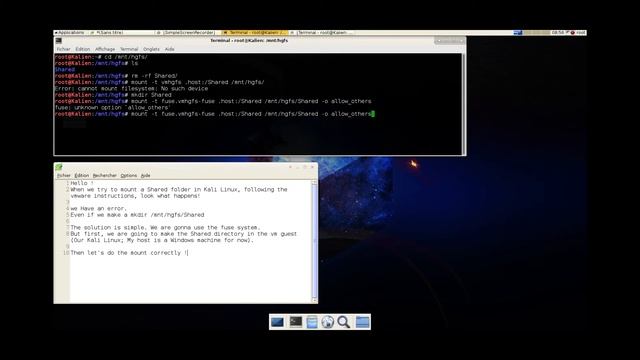The image size is (640, 360).
Task: Click 'Hello !' line in editor
Action: pos(82,183)
